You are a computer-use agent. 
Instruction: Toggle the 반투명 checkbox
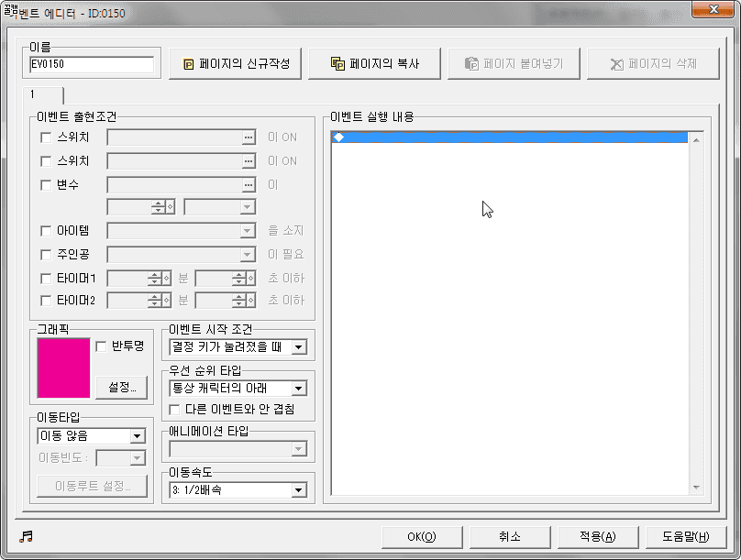point(102,346)
